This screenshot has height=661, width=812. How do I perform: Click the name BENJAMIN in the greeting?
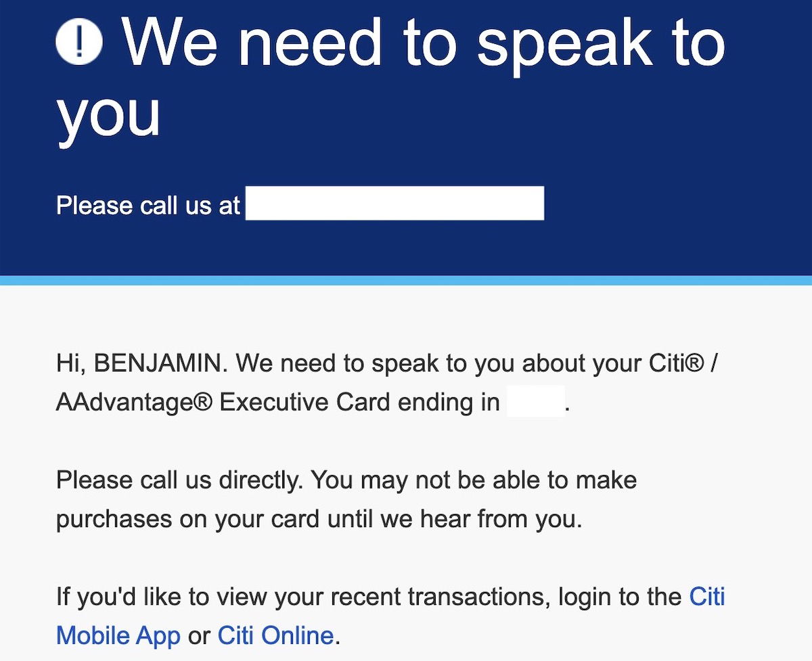click(160, 363)
